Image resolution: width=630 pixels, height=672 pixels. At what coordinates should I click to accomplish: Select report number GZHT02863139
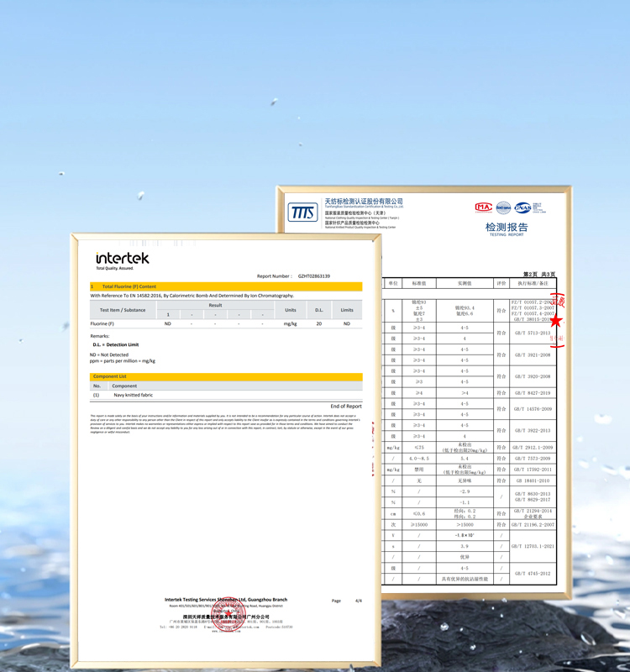pyautogui.click(x=314, y=276)
